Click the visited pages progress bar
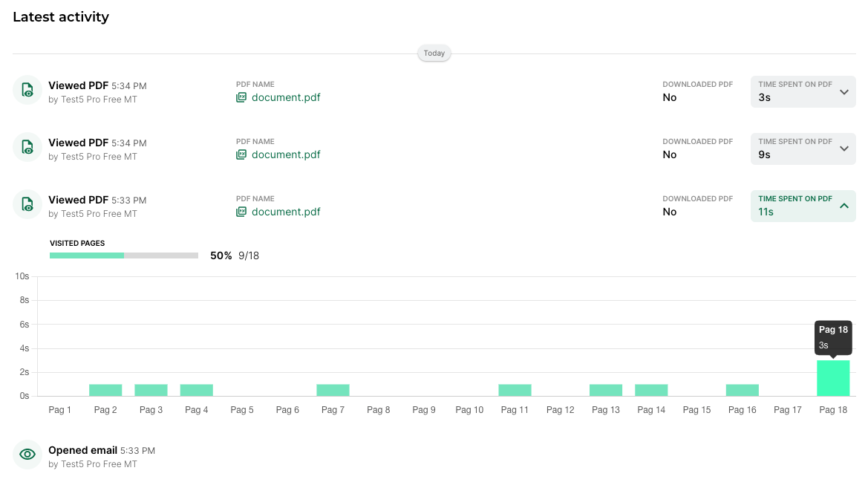This screenshot has height=485, width=868. (124, 255)
